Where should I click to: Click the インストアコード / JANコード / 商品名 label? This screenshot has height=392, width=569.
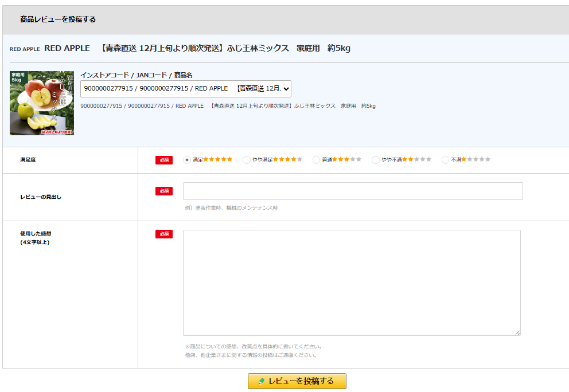point(137,75)
